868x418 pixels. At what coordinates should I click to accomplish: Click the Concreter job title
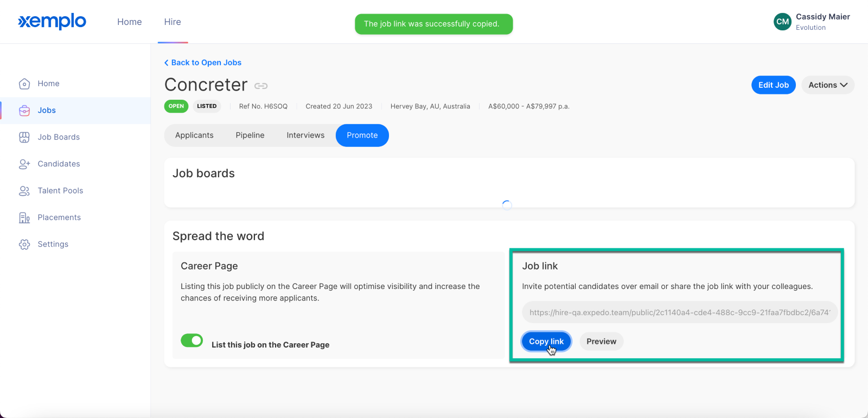tap(206, 85)
